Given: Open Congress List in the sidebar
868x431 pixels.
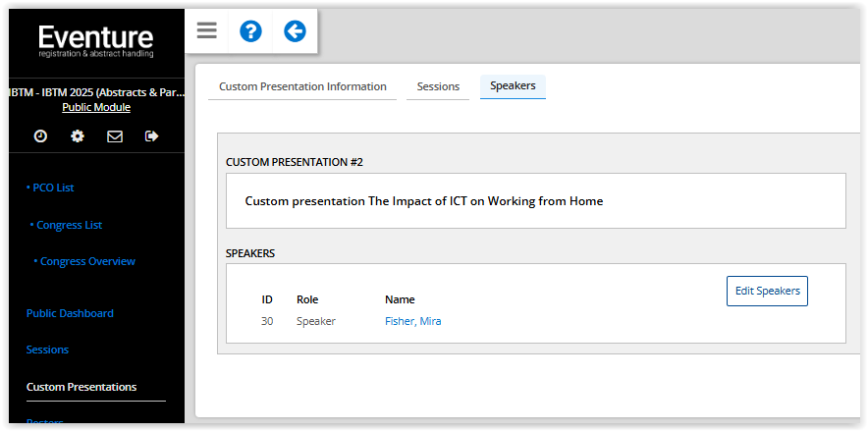Looking at the screenshot, I should tap(69, 225).
